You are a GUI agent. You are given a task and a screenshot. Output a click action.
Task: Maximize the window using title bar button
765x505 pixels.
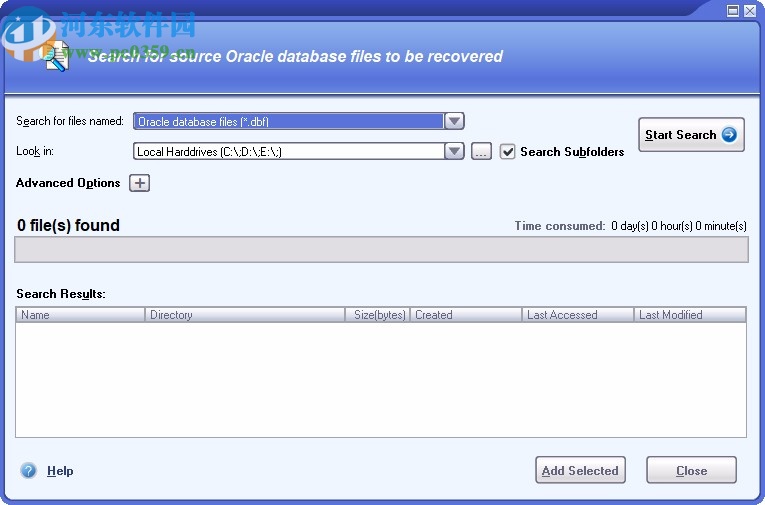point(733,11)
